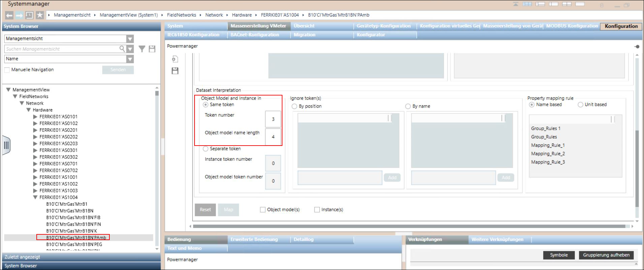Open the Managementsicht view dropdown
Image resolution: width=644 pixels, height=270 pixels.
[x=130, y=39]
